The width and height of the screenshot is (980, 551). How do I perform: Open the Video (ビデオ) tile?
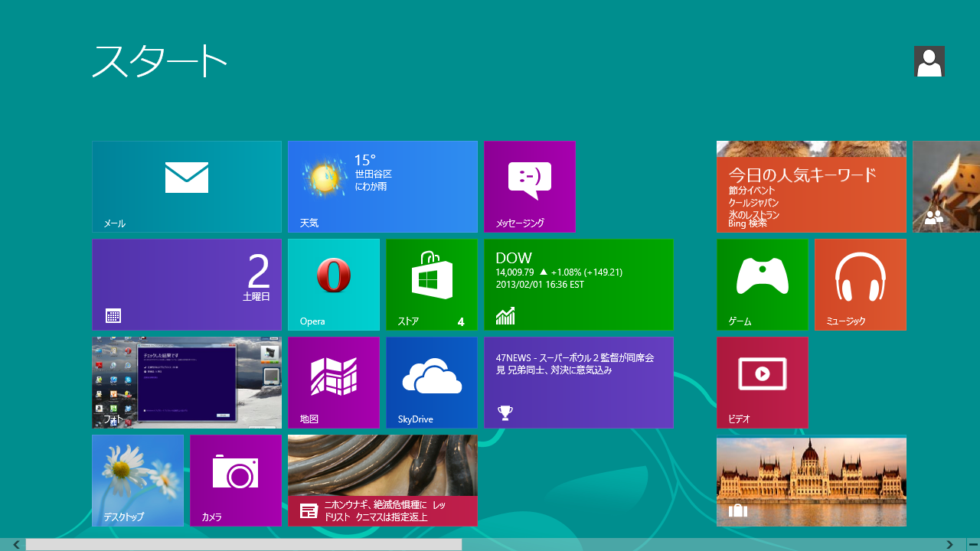pyautogui.click(x=763, y=383)
